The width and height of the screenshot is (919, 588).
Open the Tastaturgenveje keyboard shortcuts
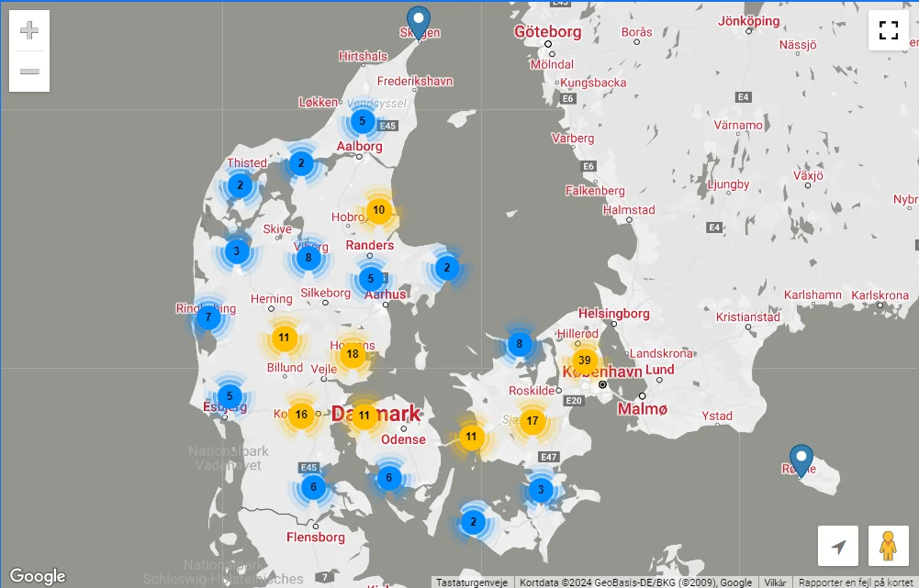pos(472,582)
